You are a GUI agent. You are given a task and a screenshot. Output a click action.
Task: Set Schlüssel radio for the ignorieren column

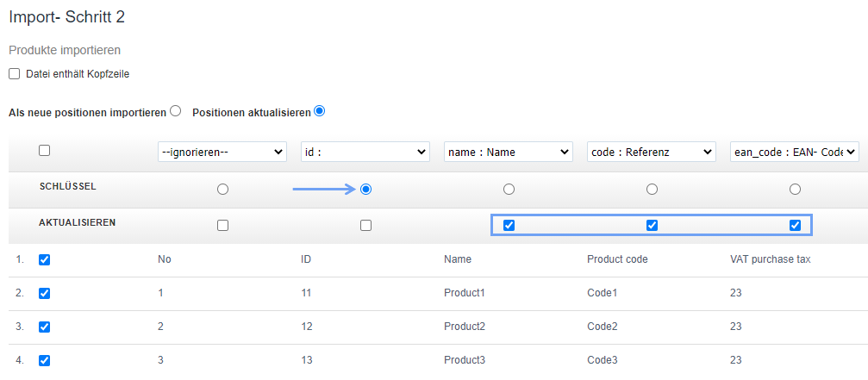(x=222, y=189)
